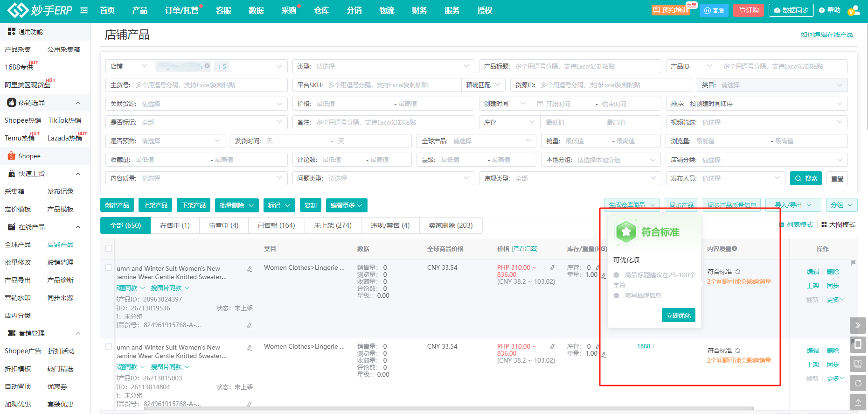This screenshot has height=414, width=868.
Task: Switch to the 未上架 (274) tab
Action: click(333, 225)
